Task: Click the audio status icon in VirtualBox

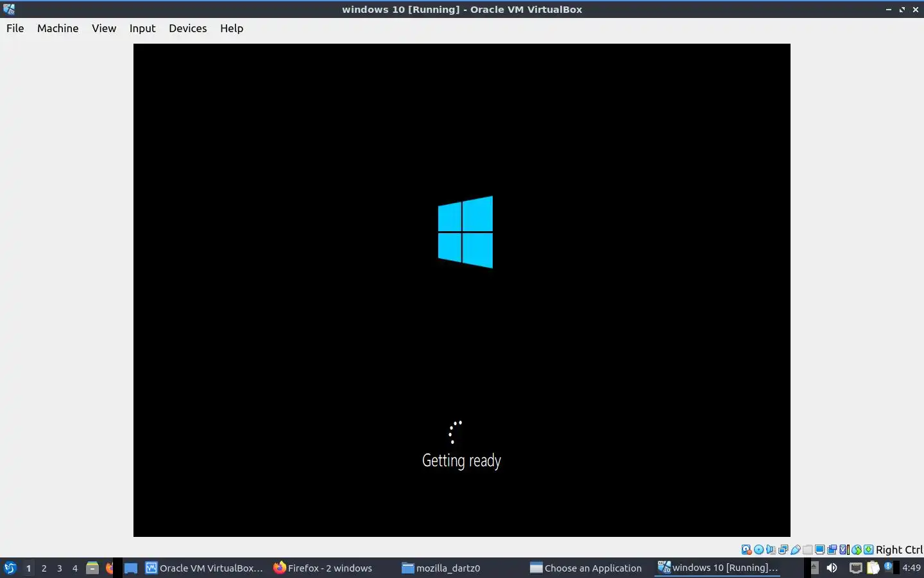Action: 771,550
